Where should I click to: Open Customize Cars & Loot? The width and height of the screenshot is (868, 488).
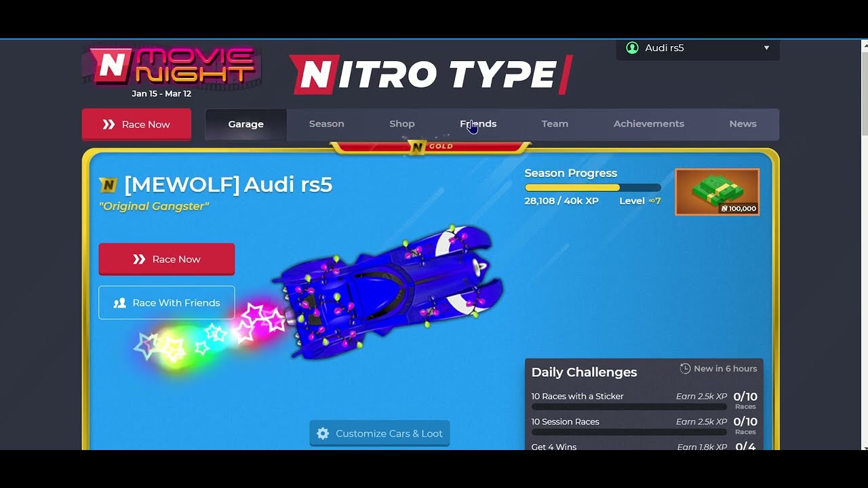pyautogui.click(x=380, y=434)
